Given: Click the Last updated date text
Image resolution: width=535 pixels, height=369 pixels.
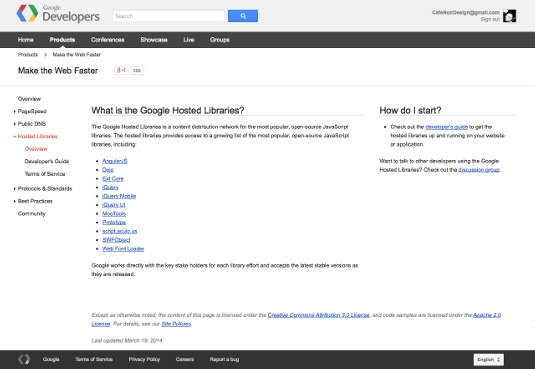Looking at the screenshot, I should (x=127, y=341).
